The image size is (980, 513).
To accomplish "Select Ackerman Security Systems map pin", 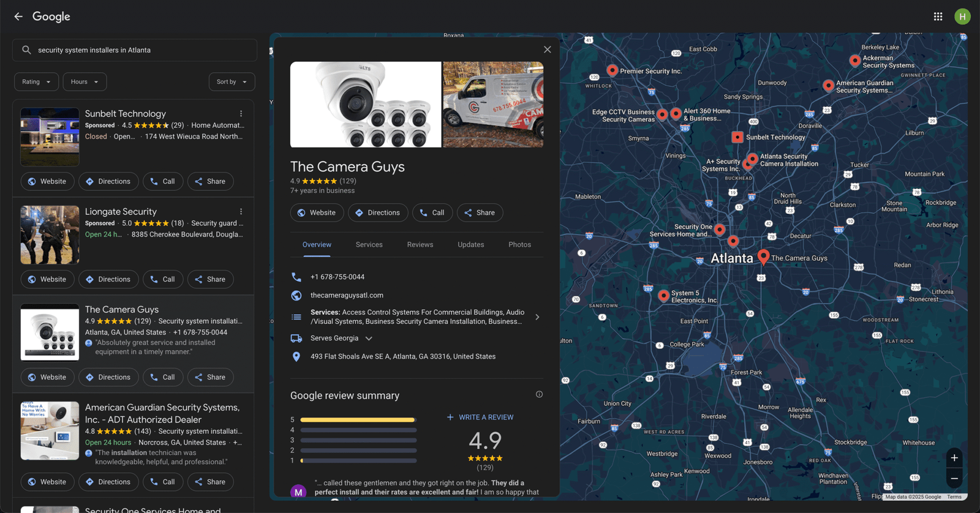I will (855, 61).
